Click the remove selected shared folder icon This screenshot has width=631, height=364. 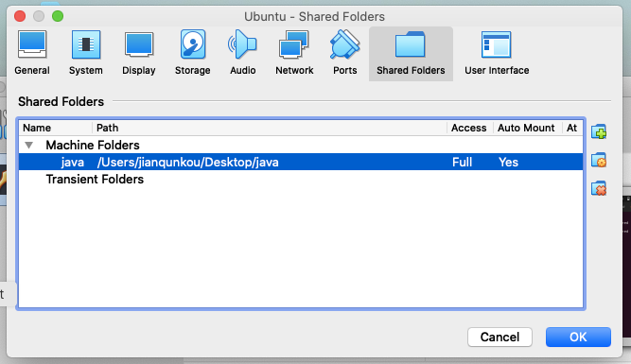pyautogui.click(x=599, y=189)
